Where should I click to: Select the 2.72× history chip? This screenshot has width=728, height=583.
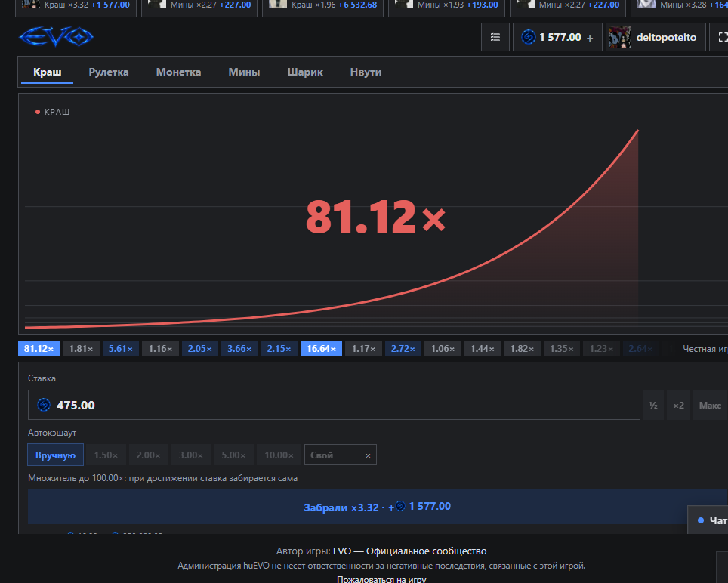point(403,349)
